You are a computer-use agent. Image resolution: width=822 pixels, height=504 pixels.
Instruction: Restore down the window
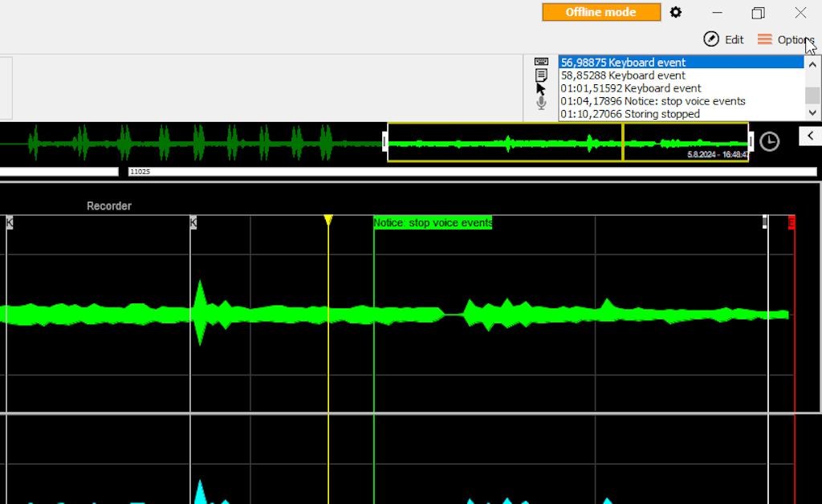tap(758, 13)
